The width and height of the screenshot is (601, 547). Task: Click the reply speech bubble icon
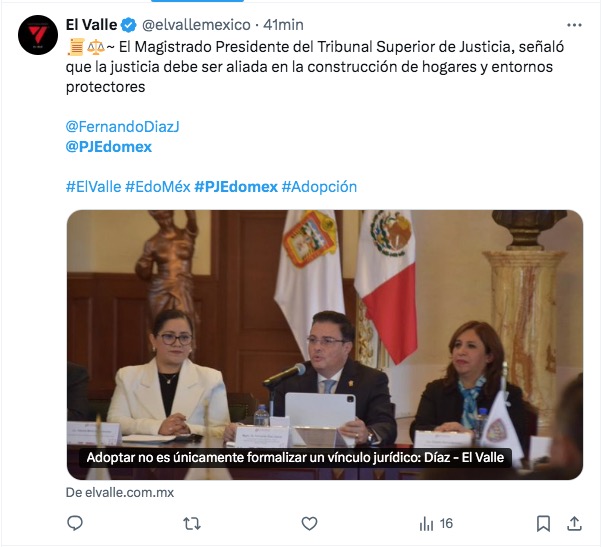pos(75,523)
